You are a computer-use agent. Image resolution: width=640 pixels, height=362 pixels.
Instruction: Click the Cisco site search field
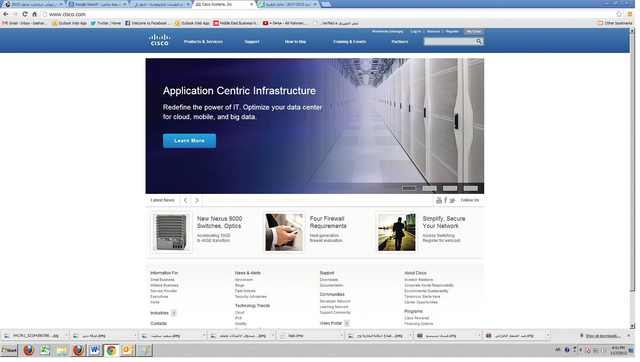click(x=450, y=41)
